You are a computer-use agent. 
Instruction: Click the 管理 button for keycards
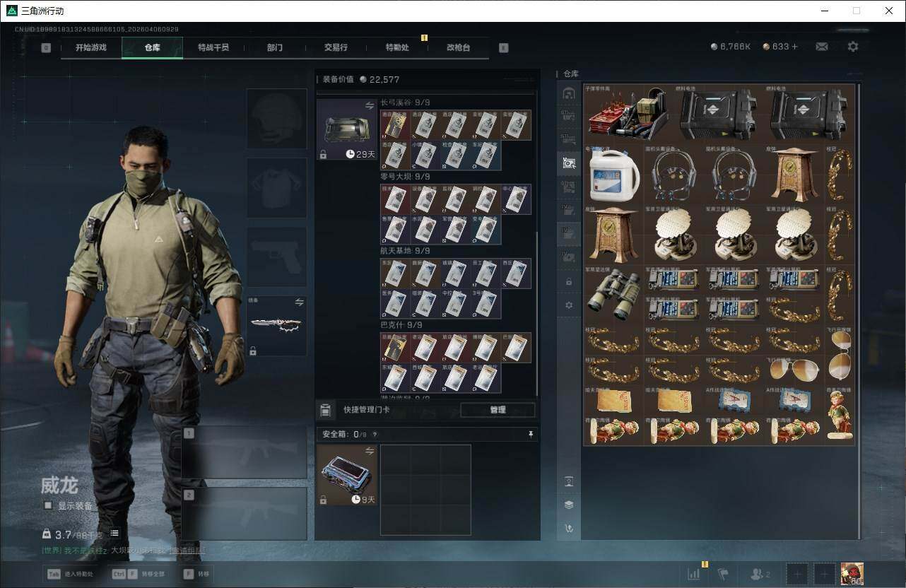[x=498, y=410]
